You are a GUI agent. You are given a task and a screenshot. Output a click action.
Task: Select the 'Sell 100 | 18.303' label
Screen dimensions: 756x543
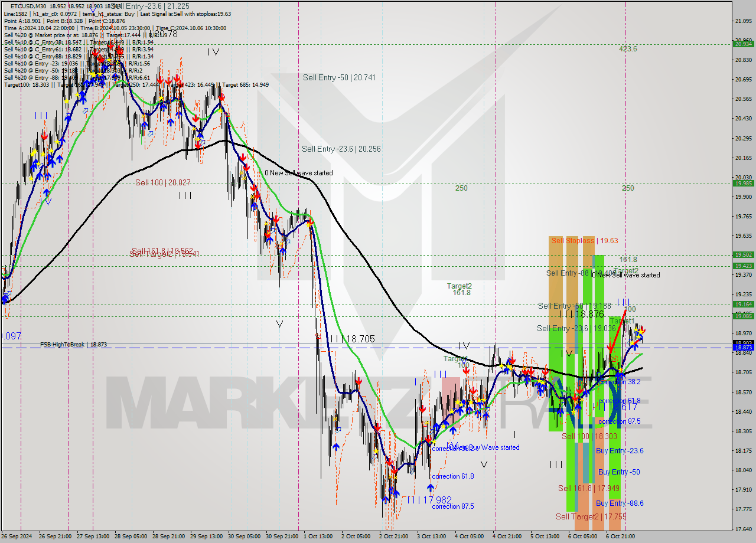click(589, 436)
